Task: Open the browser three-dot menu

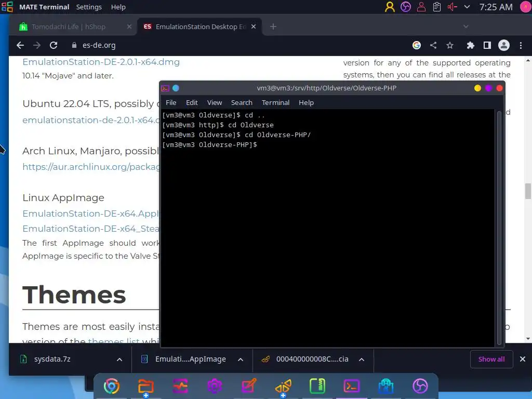Action: 521,45
